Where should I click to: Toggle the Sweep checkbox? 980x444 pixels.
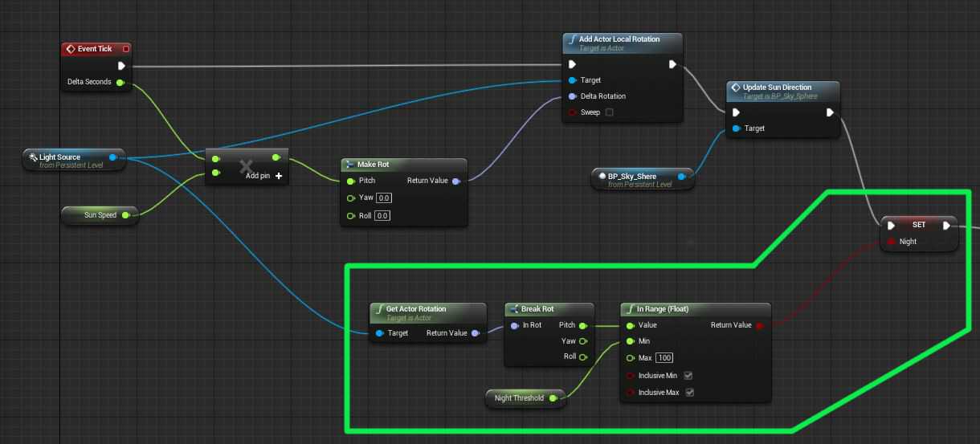click(x=609, y=112)
